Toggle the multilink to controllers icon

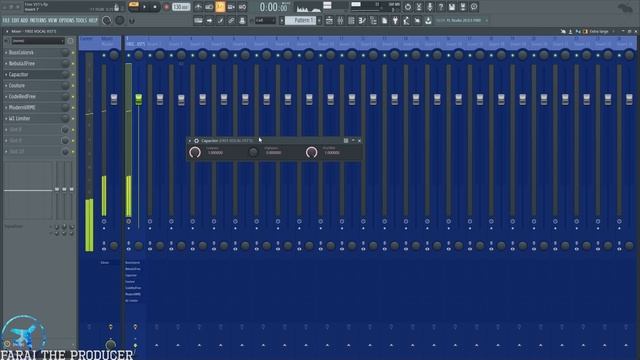click(231, 20)
